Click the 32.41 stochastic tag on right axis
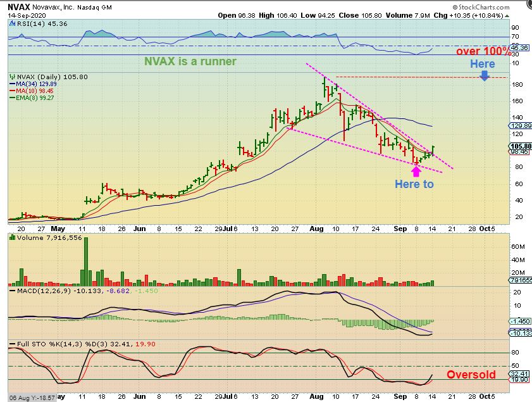 519,374
